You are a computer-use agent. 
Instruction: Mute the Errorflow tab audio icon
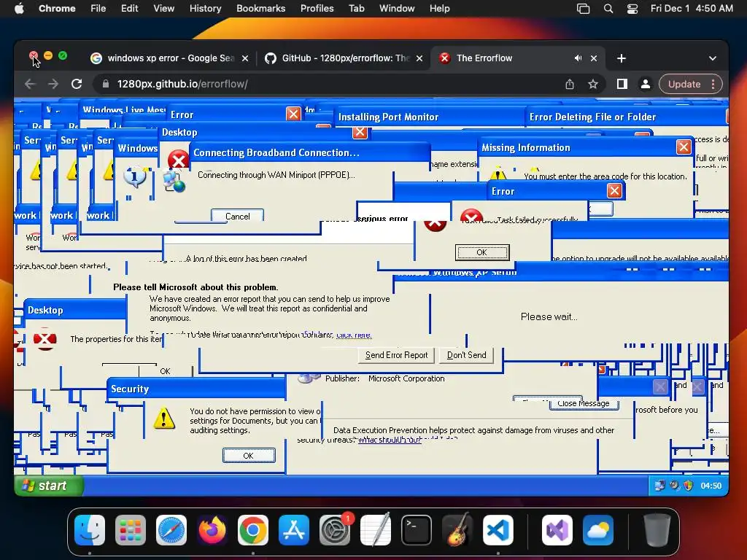[578, 58]
